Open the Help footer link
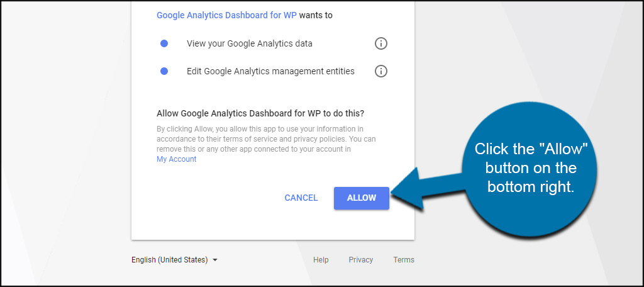The height and width of the screenshot is (287, 644). tap(321, 260)
